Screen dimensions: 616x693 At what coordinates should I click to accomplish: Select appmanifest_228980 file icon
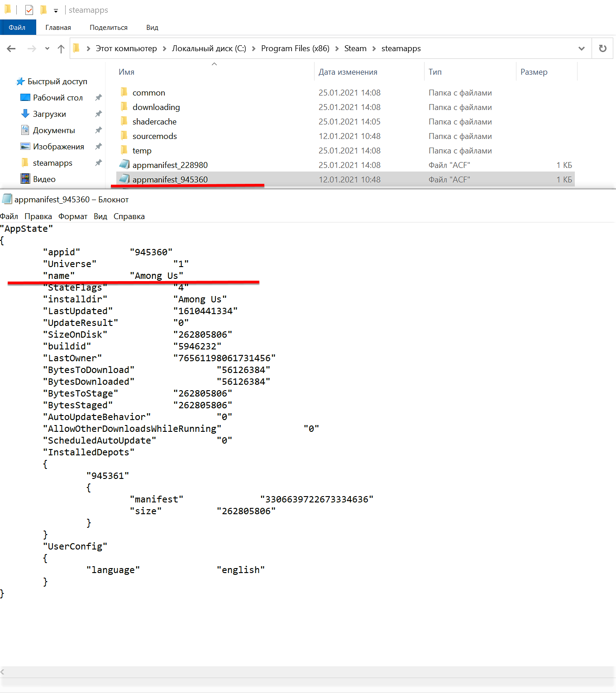pos(124,165)
